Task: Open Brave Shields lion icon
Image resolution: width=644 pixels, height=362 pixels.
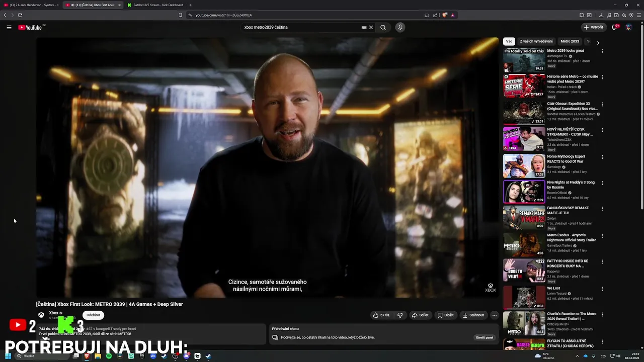Action: pyautogui.click(x=445, y=15)
